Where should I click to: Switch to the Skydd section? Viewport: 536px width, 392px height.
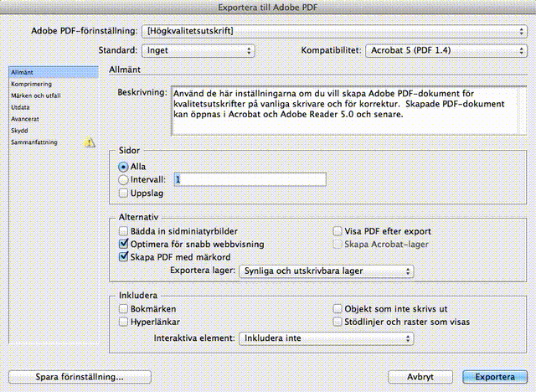(x=54, y=131)
